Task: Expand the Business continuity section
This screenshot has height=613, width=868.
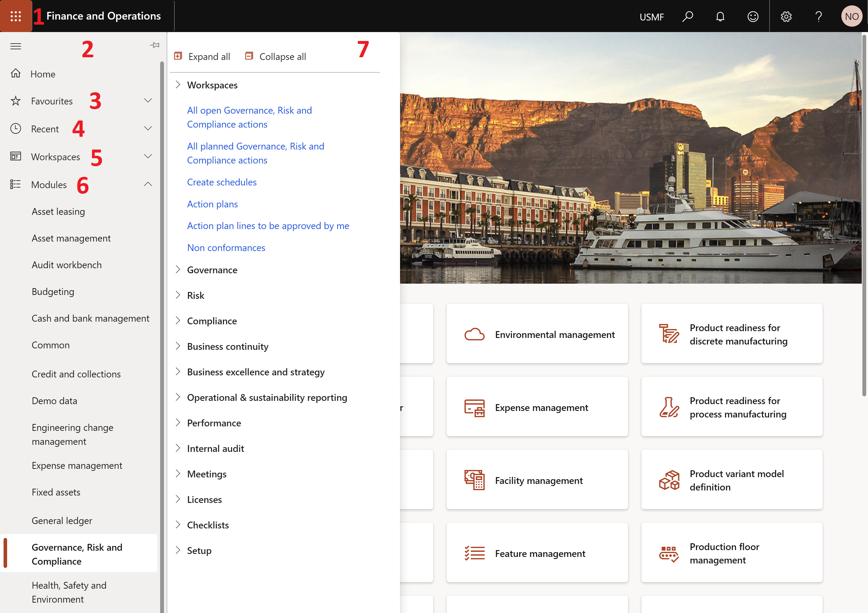Action: point(177,346)
